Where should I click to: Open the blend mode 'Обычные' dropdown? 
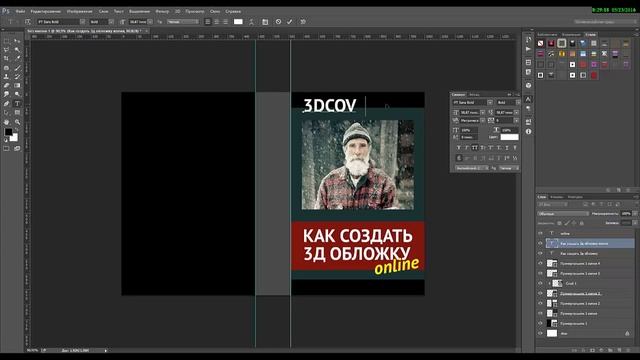(x=563, y=213)
